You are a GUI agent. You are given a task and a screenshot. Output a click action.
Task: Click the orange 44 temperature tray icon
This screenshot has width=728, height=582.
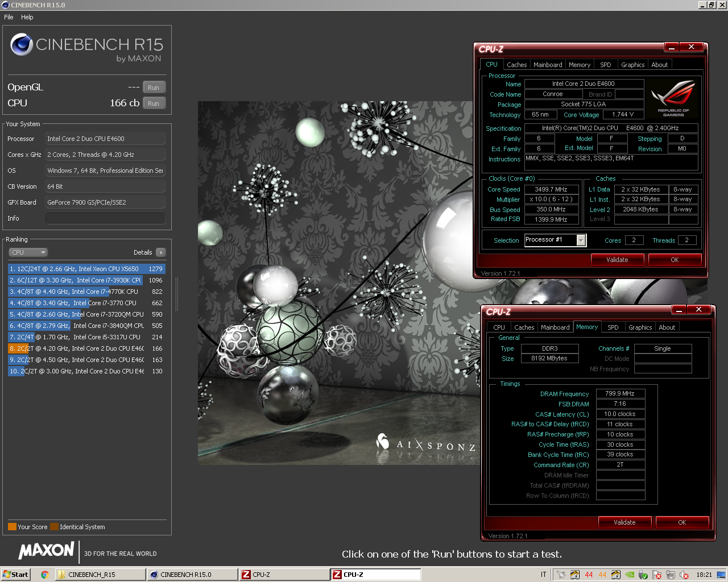coord(602,575)
